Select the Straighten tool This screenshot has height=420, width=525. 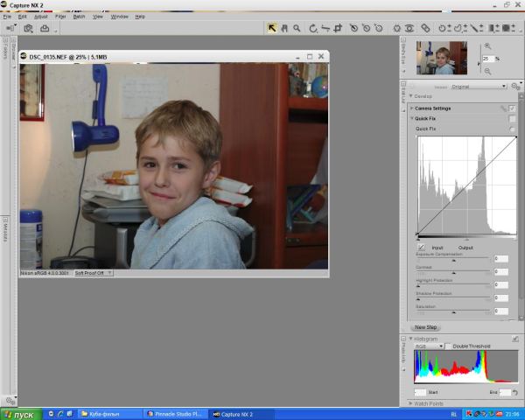point(325,29)
